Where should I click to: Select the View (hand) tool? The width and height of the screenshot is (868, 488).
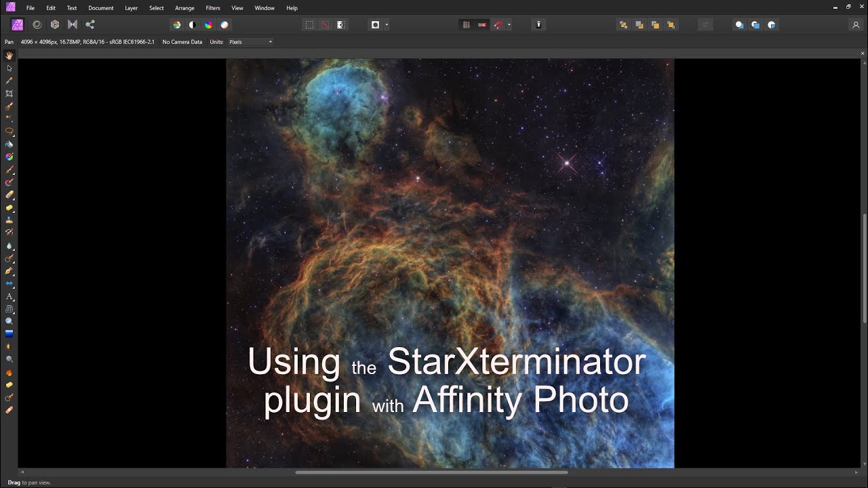[9, 56]
